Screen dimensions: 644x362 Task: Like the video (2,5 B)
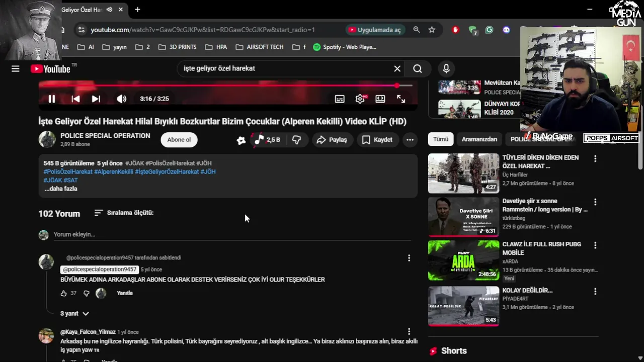click(x=267, y=140)
